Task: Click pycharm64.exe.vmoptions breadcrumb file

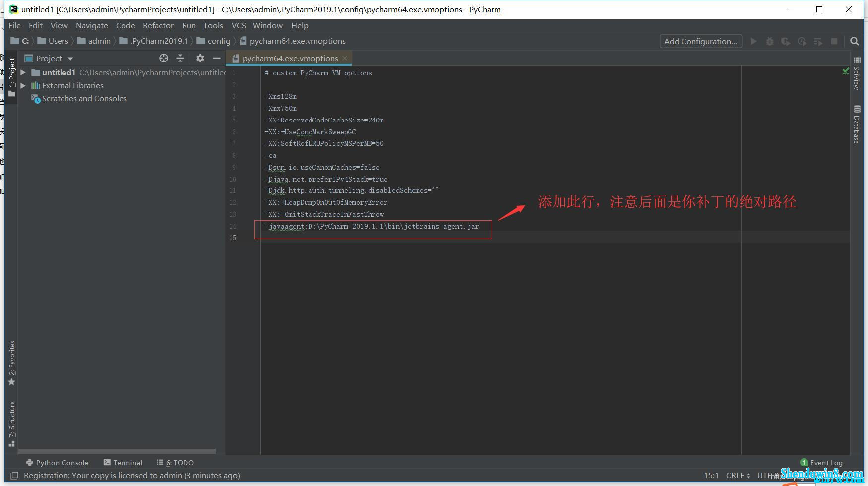Action: 293,41
